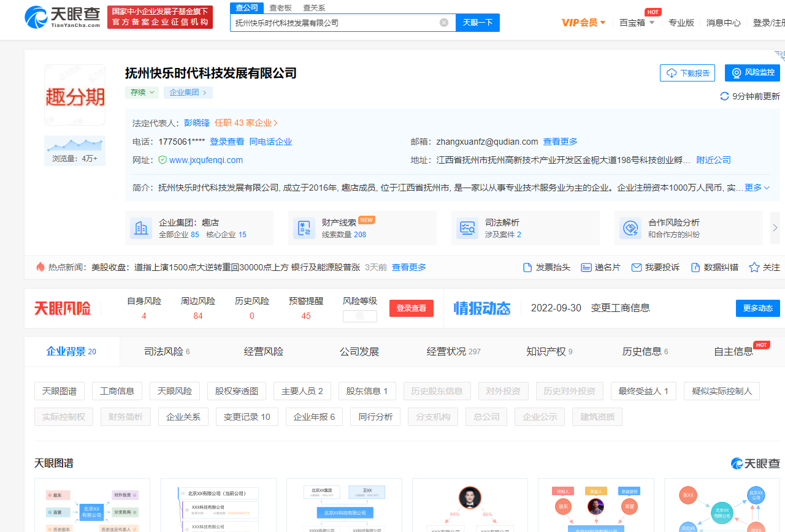Click the 递名片 business card icon

point(586,267)
